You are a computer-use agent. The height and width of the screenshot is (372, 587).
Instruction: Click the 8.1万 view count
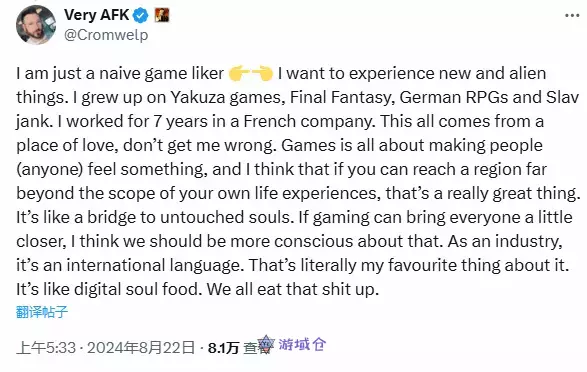click(x=223, y=348)
